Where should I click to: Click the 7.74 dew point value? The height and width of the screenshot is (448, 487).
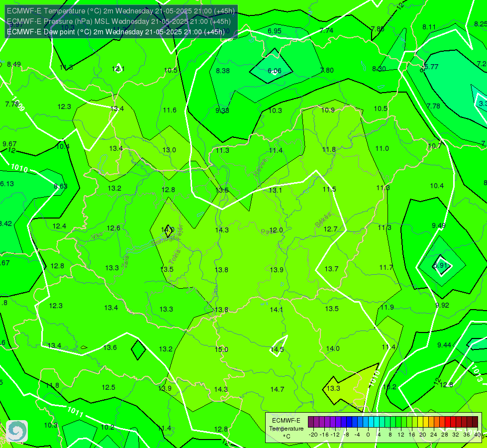tap(326, 30)
